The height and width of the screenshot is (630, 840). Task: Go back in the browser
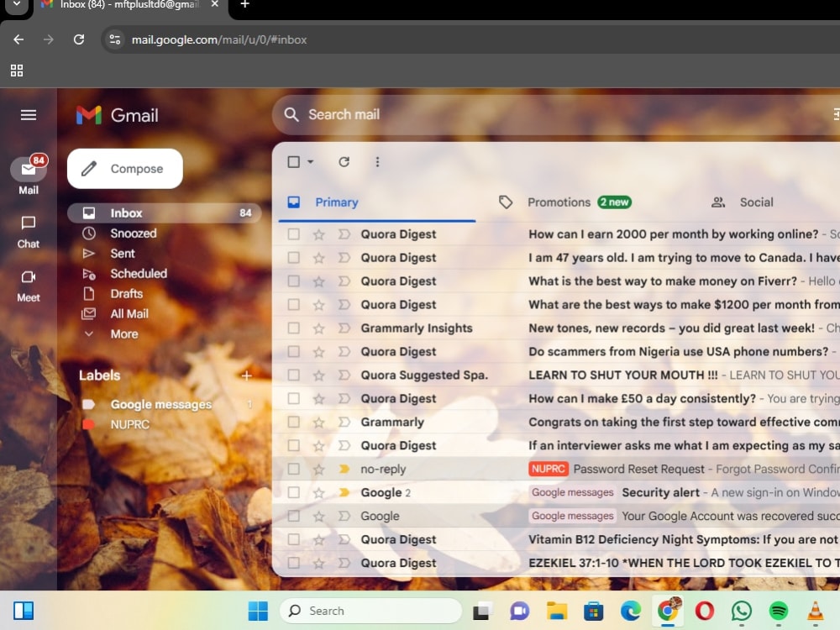(x=18, y=39)
